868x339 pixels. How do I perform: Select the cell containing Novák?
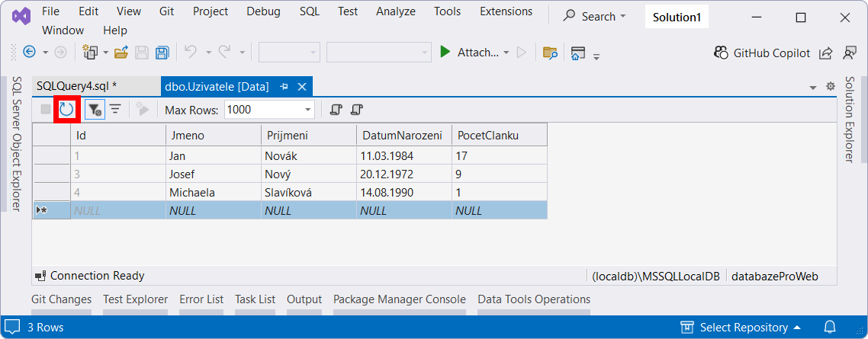tap(308, 156)
